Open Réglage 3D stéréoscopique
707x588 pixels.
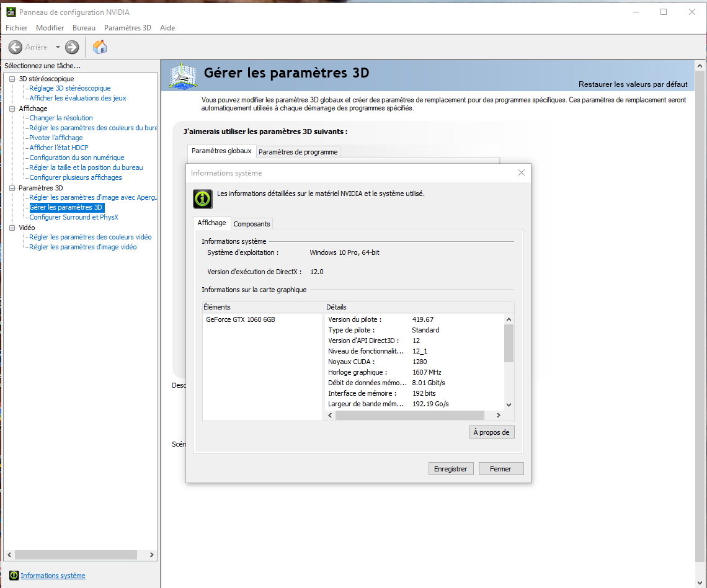(70, 88)
